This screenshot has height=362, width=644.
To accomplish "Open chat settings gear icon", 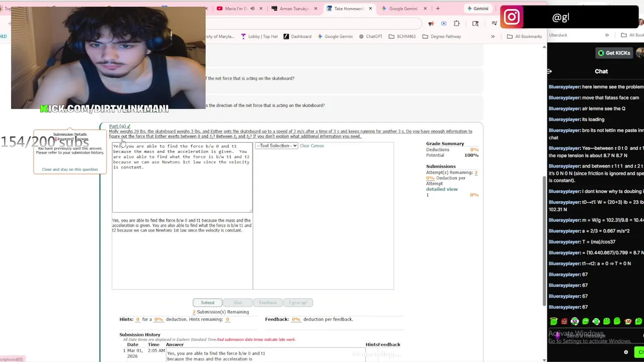I will [x=626, y=352].
